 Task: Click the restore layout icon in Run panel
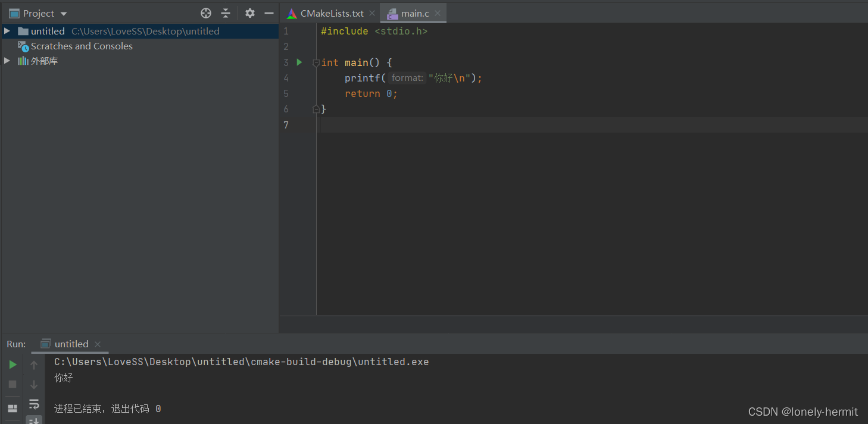(x=13, y=408)
